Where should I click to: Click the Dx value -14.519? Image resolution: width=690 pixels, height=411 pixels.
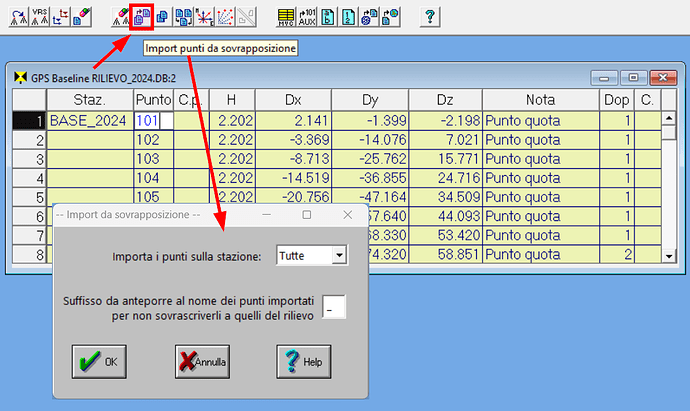pos(293,178)
